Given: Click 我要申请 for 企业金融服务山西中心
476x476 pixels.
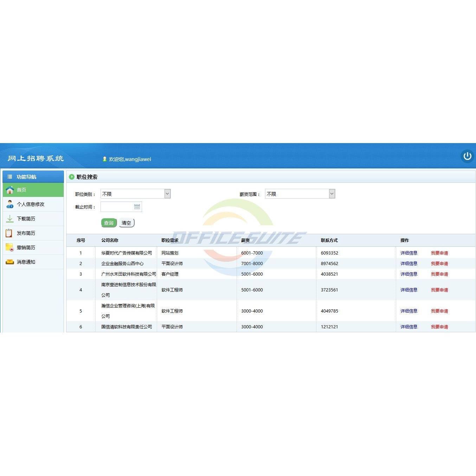Looking at the screenshot, I should pyautogui.click(x=439, y=264).
